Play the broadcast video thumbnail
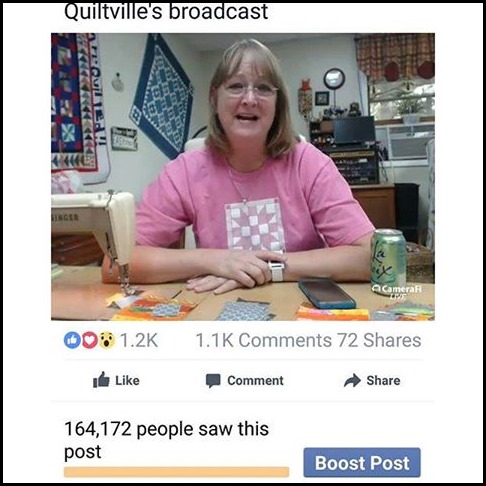The height and width of the screenshot is (486, 486). pos(243,177)
